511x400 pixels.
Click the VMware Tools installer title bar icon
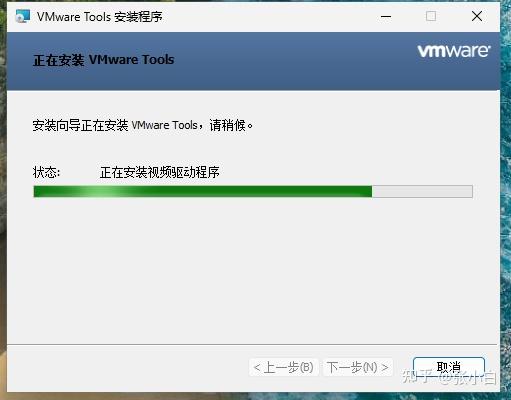[23, 16]
